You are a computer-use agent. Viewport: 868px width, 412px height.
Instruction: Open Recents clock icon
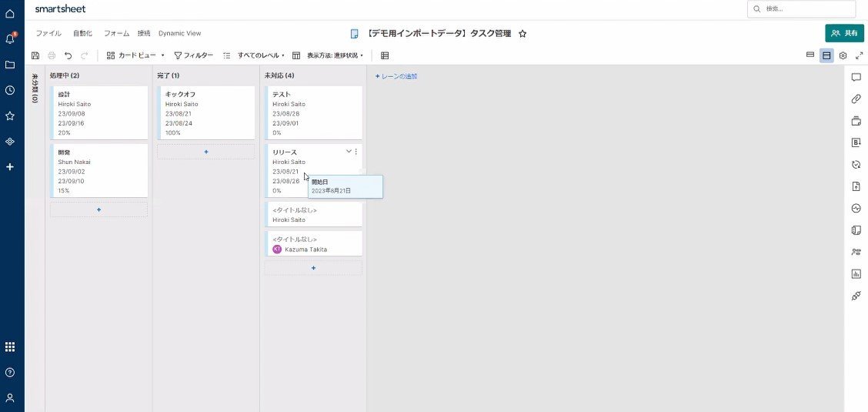tap(9, 90)
